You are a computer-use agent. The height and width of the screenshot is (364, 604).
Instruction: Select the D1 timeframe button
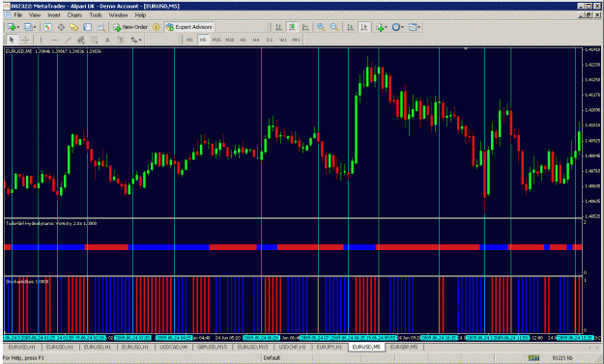click(270, 40)
